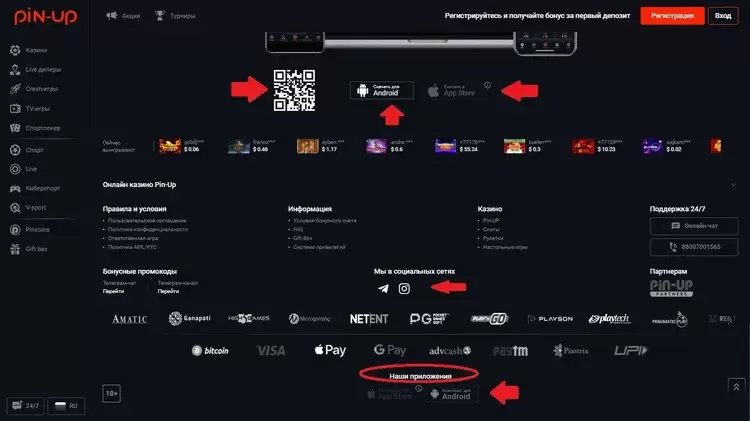The image size is (750, 421).
Task: Open the Tournaments tab in header
Action: click(x=175, y=16)
